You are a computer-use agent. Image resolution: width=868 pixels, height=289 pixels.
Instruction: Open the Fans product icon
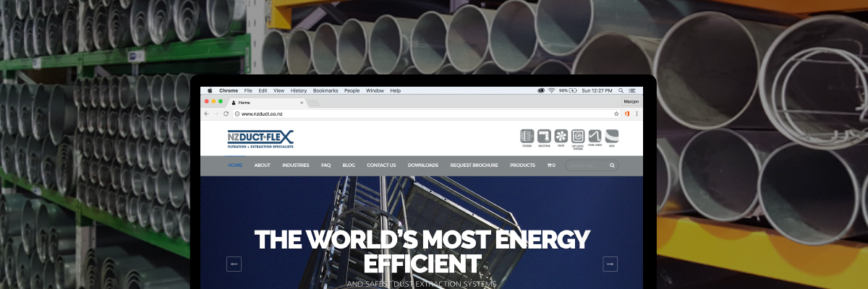[x=561, y=138]
